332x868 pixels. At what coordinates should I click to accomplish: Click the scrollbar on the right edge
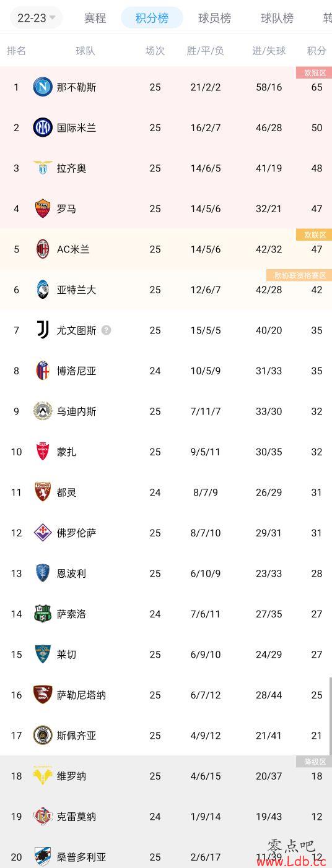330,713
